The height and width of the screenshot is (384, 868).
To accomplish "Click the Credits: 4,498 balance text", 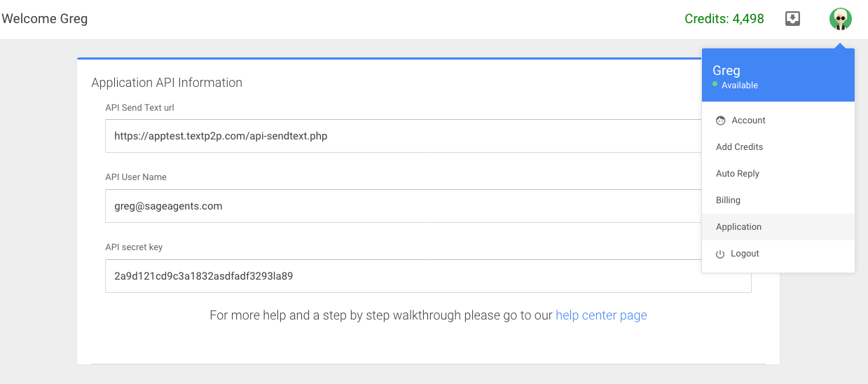I will (x=724, y=19).
